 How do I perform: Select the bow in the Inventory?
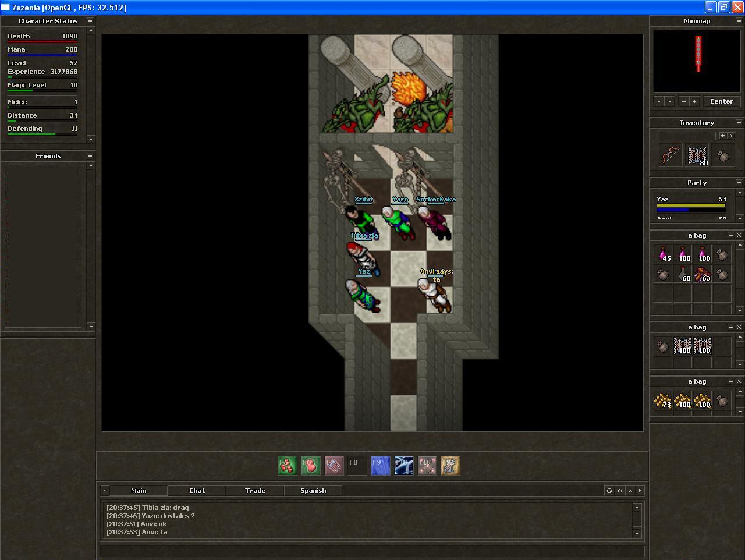pos(670,155)
